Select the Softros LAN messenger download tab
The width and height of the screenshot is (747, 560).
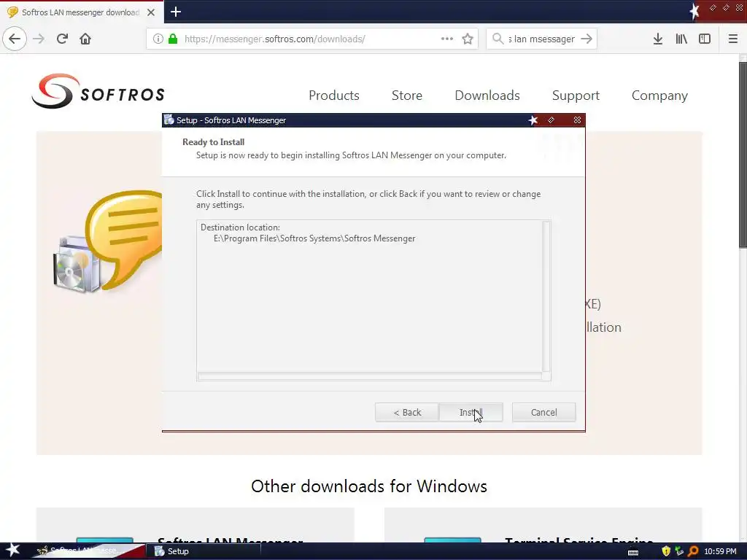pyautogui.click(x=81, y=12)
